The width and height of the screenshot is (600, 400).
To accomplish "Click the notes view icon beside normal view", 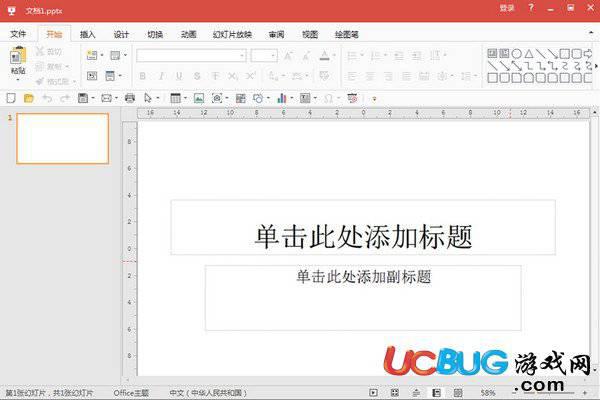I will click(416, 393).
